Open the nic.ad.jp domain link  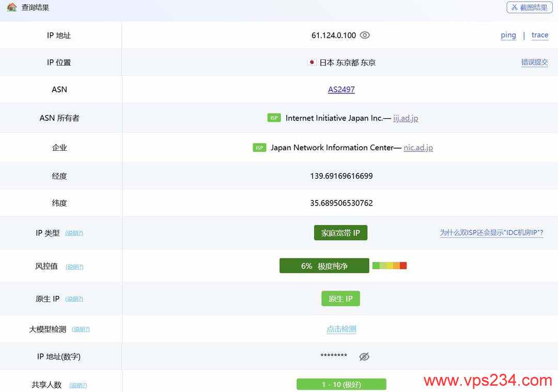pyautogui.click(x=418, y=148)
